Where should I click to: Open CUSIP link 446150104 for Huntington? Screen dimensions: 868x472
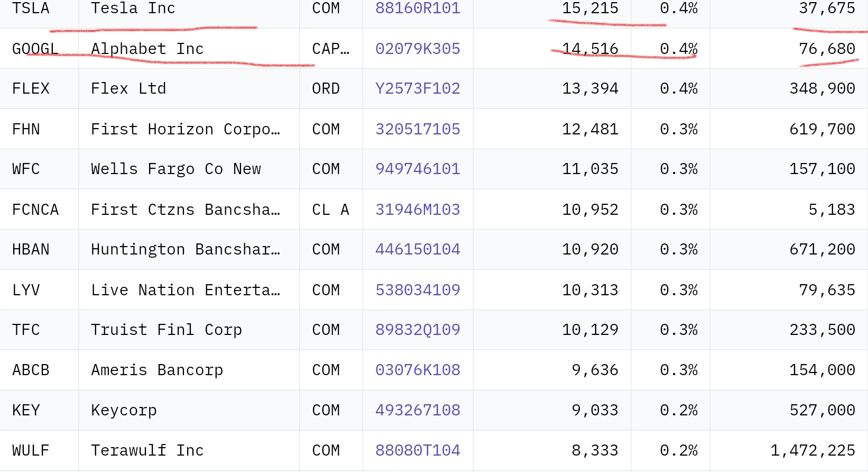click(x=418, y=249)
